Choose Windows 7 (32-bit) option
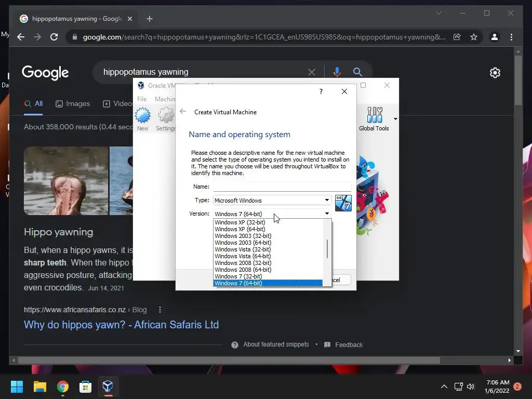Screen dimensions: 532x399 coord(268,276)
